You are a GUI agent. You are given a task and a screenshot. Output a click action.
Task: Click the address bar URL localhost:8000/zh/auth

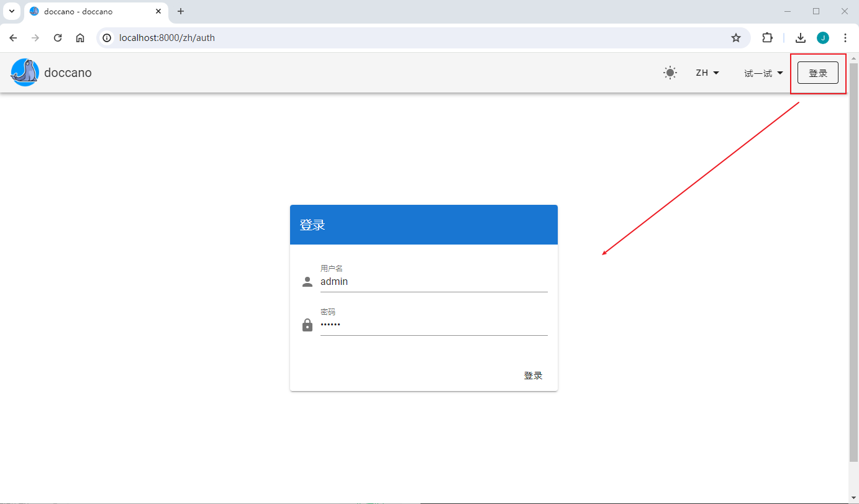click(167, 38)
